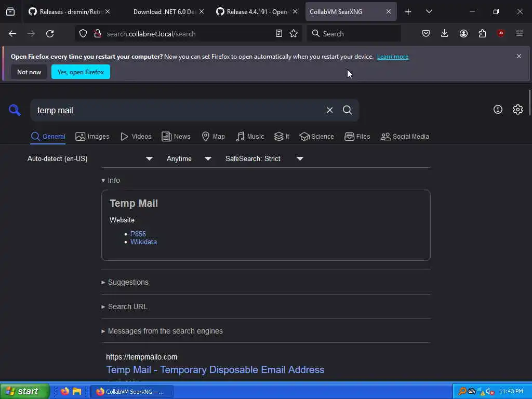Select the It search category
The height and width of the screenshot is (399, 532).
tap(282, 137)
